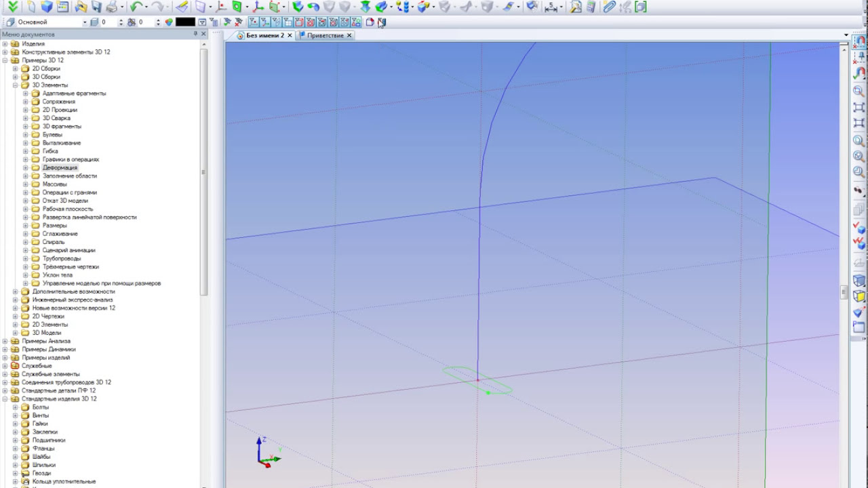Select the 3D profile tool (green square)

point(236,7)
